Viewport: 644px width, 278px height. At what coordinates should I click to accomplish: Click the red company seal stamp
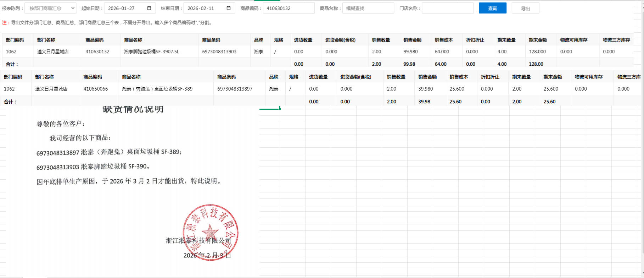coord(210,233)
